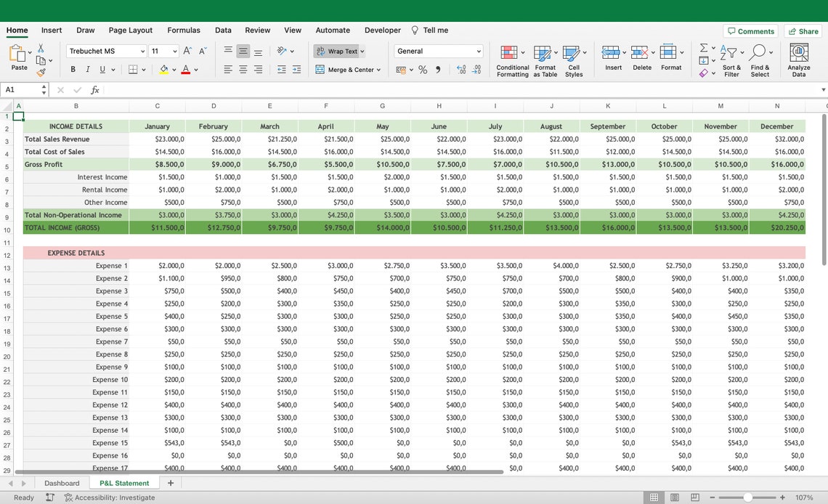Click the Format cells icon

668,52
